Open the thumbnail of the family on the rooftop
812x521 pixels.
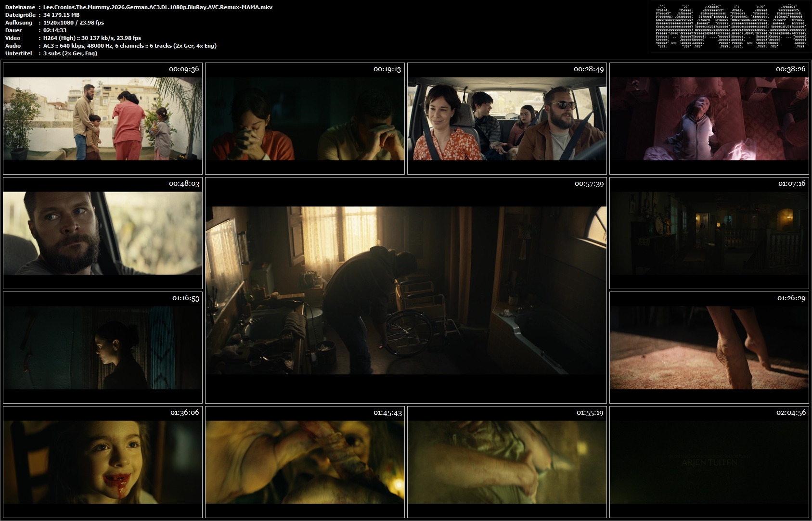(x=103, y=118)
